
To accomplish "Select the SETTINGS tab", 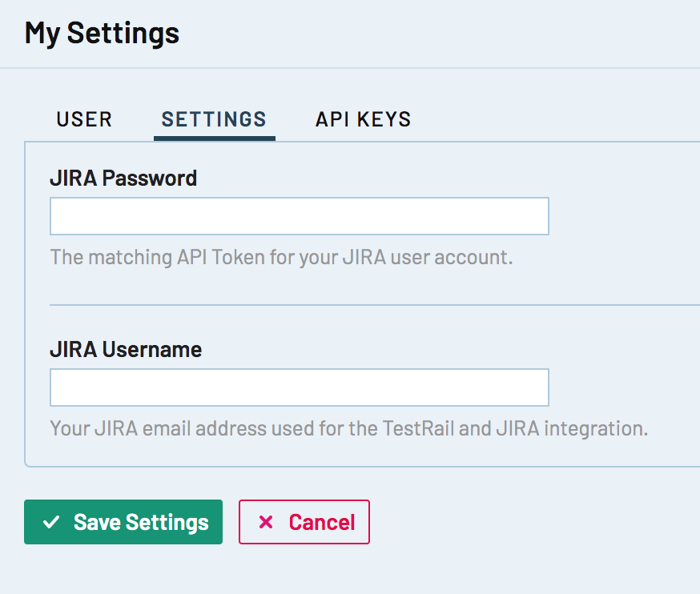I will (214, 120).
